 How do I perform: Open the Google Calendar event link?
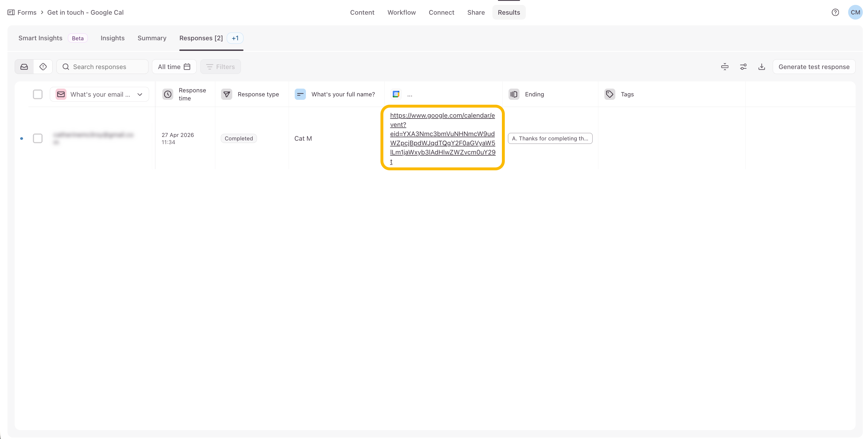click(x=442, y=138)
